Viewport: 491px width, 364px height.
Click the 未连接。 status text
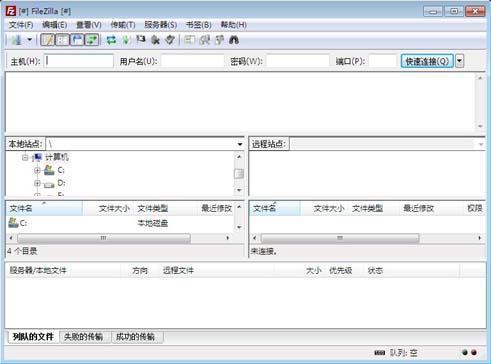click(264, 251)
